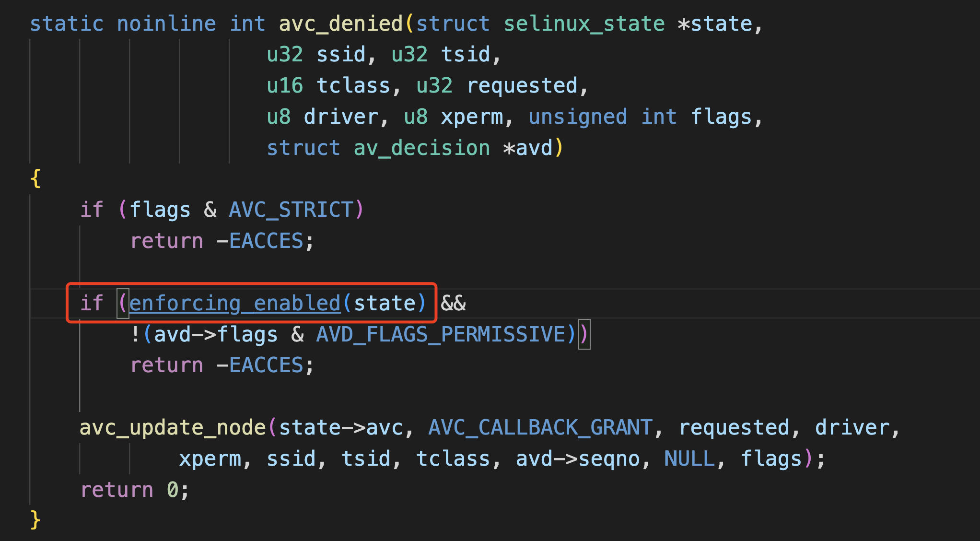Viewport: 980px width, 541px height.
Task: Click the AVC_STRICT macro
Action: 291,210
